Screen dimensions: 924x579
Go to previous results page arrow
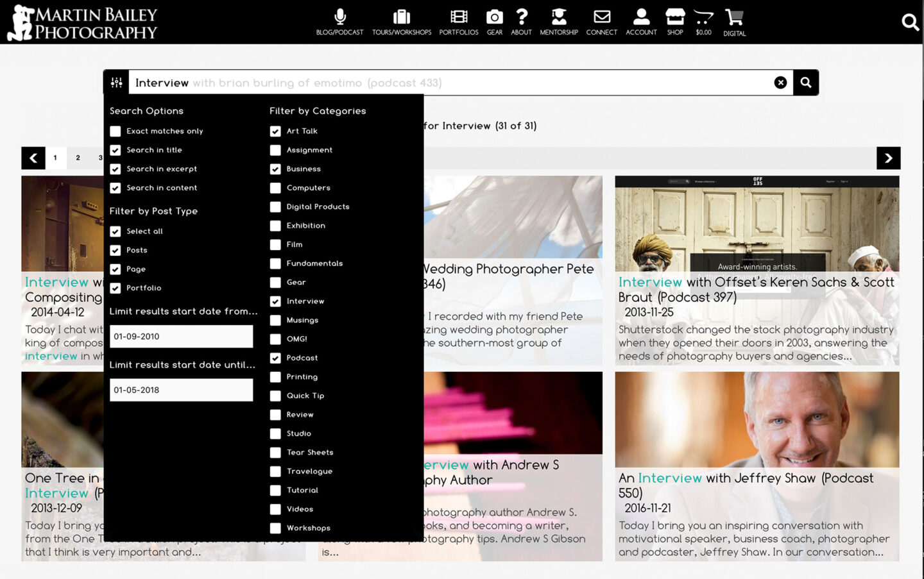[x=33, y=158]
